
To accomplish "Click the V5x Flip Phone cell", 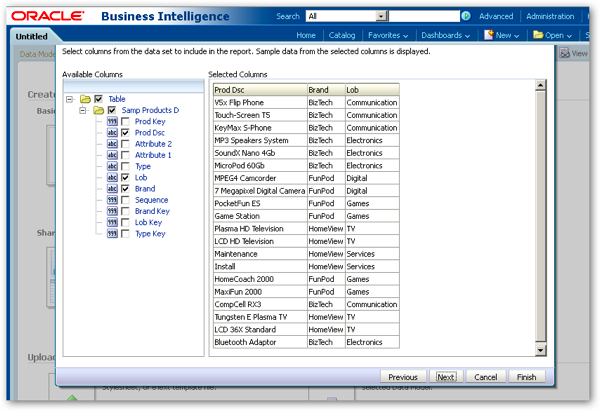I will (x=260, y=103).
